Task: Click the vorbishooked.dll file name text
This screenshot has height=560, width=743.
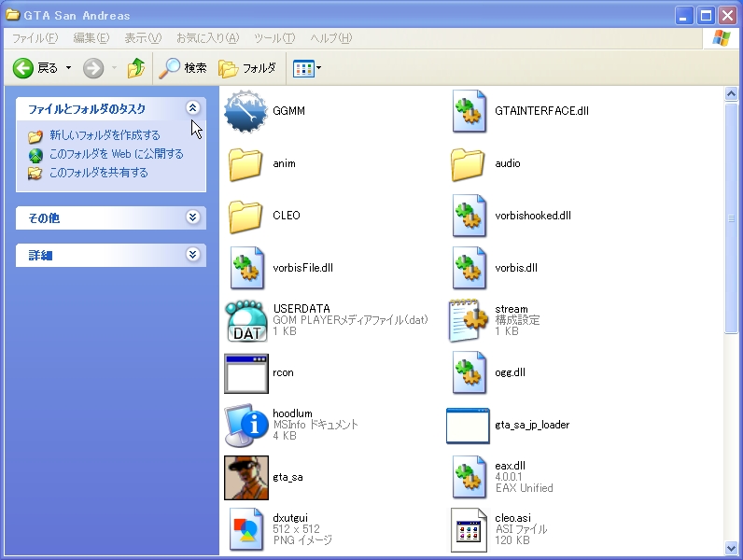Action: coord(533,216)
